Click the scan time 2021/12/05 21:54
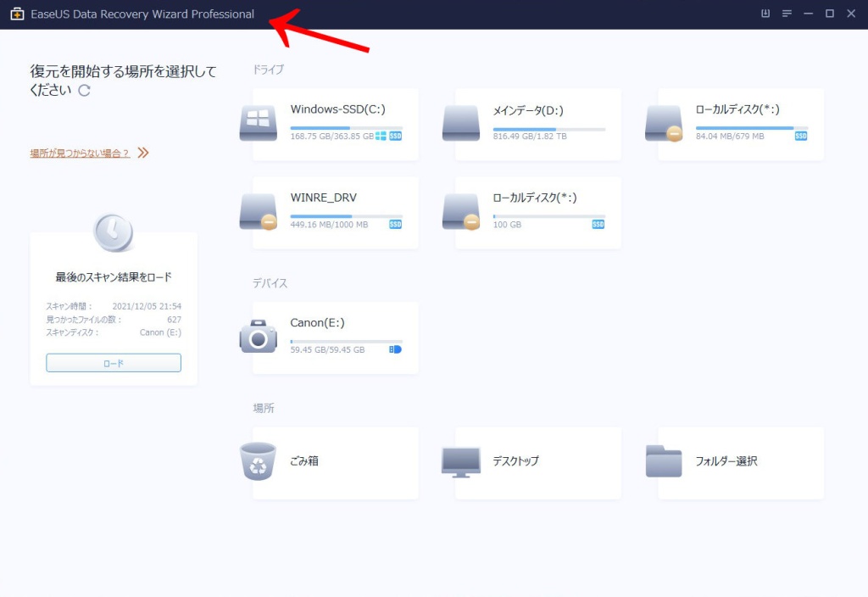 pos(147,306)
